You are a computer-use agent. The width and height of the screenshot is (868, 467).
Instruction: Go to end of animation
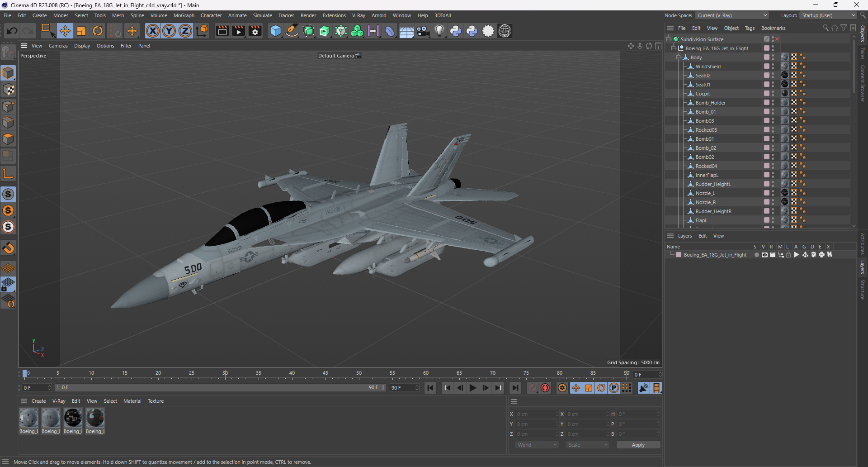(515, 388)
